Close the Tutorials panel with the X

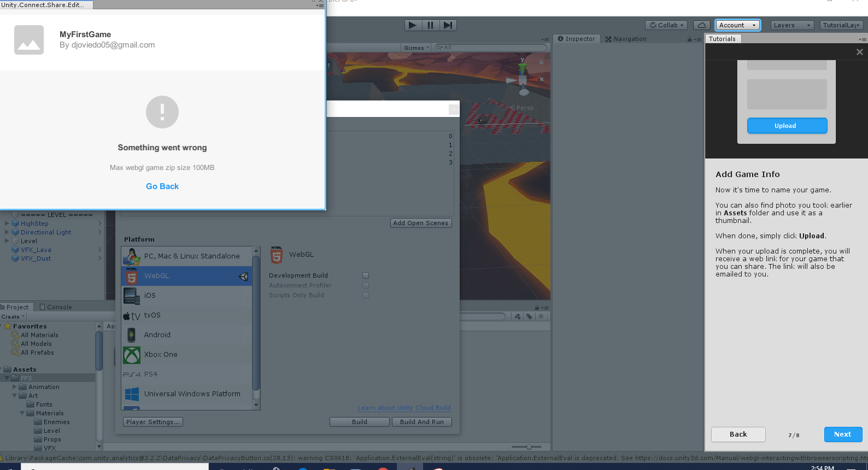(x=860, y=52)
